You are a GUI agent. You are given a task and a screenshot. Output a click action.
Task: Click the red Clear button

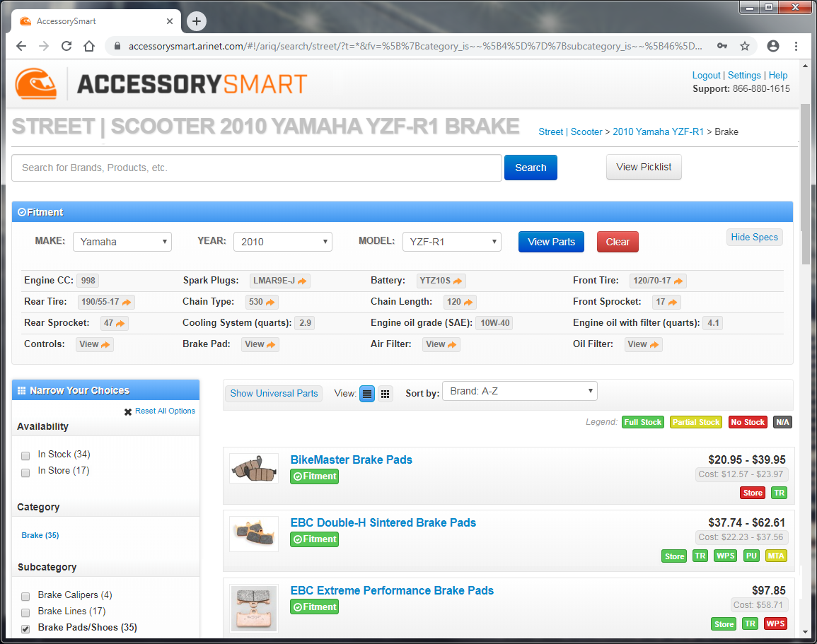(x=618, y=242)
